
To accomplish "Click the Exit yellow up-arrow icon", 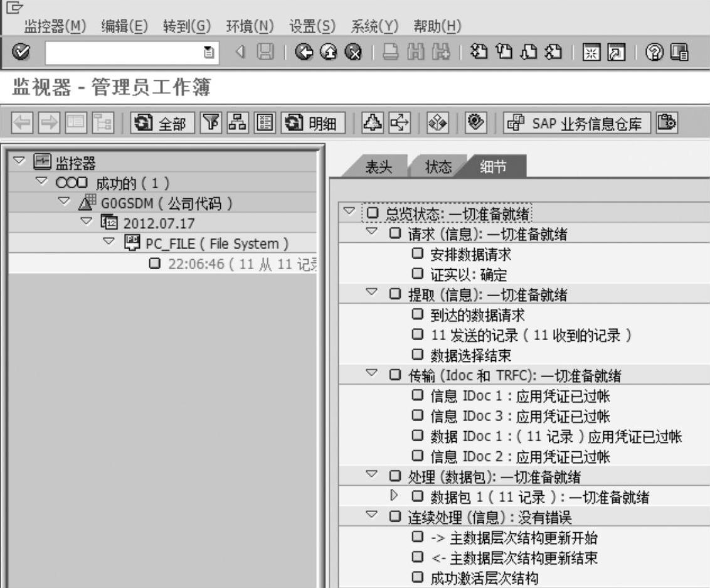I will pyautogui.click(x=329, y=52).
